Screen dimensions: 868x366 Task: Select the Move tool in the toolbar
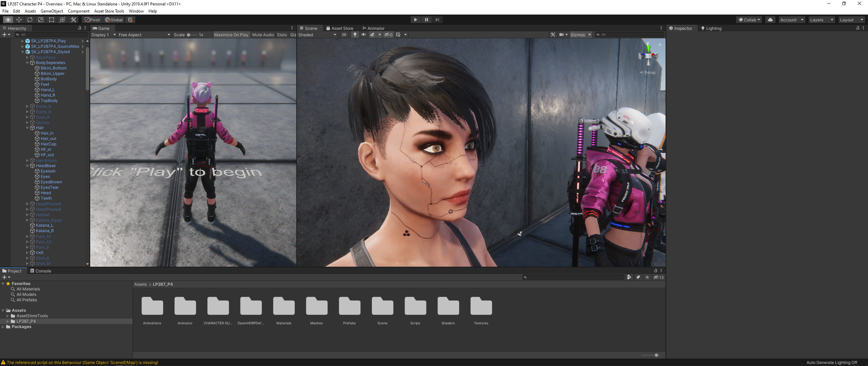(x=19, y=20)
